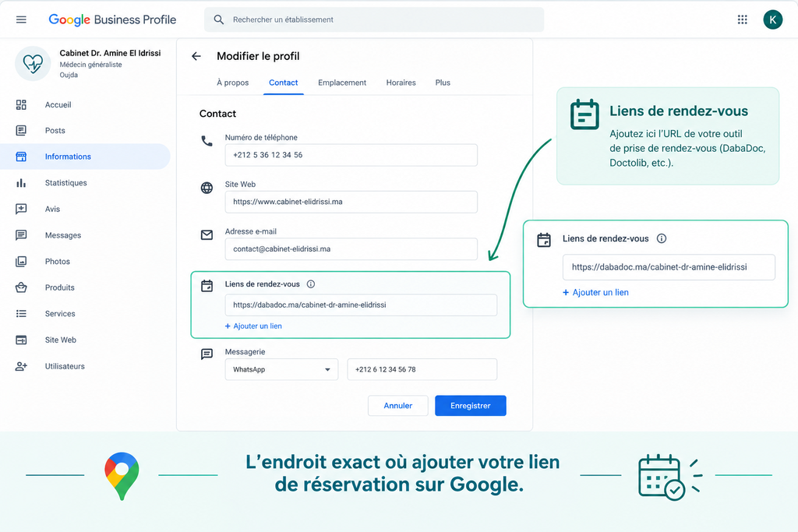Click the Adresse e-mail field
The width and height of the screenshot is (798, 532).
point(351,249)
